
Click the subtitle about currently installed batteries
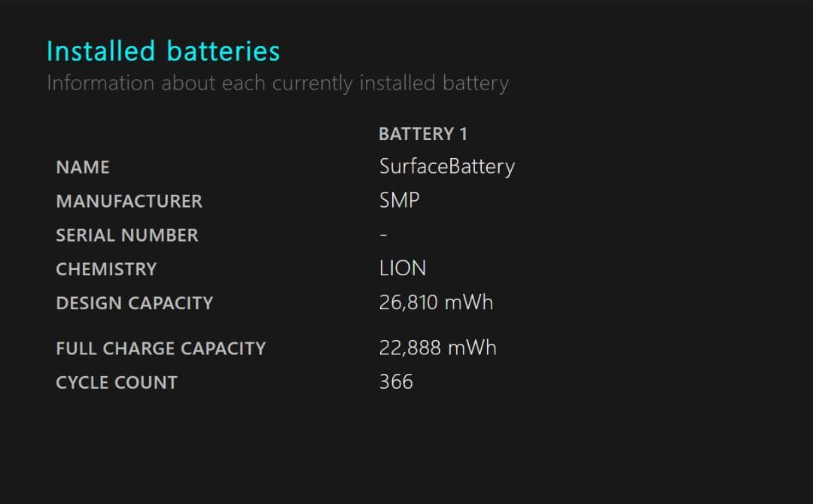coord(277,83)
